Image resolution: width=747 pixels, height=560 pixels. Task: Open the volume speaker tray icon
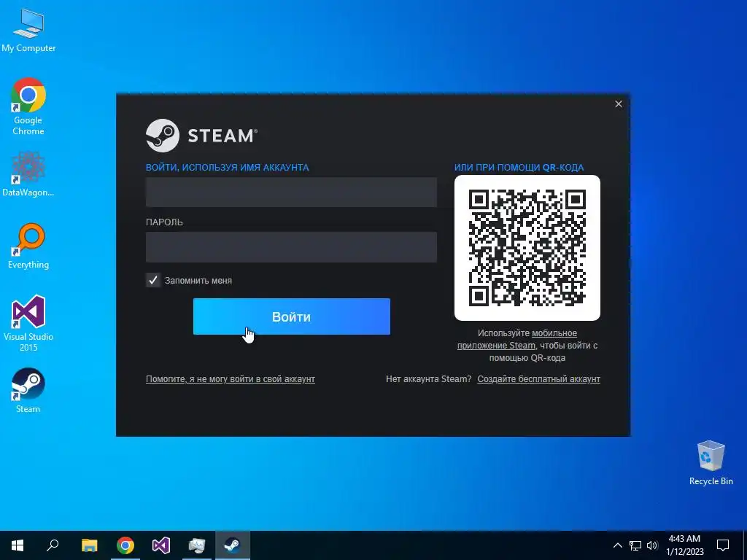pos(652,545)
